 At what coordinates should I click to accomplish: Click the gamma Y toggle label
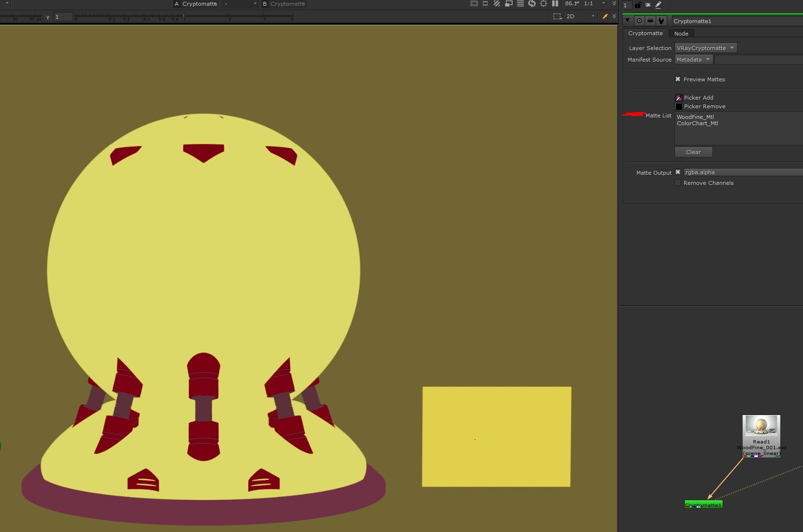click(x=48, y=17)
